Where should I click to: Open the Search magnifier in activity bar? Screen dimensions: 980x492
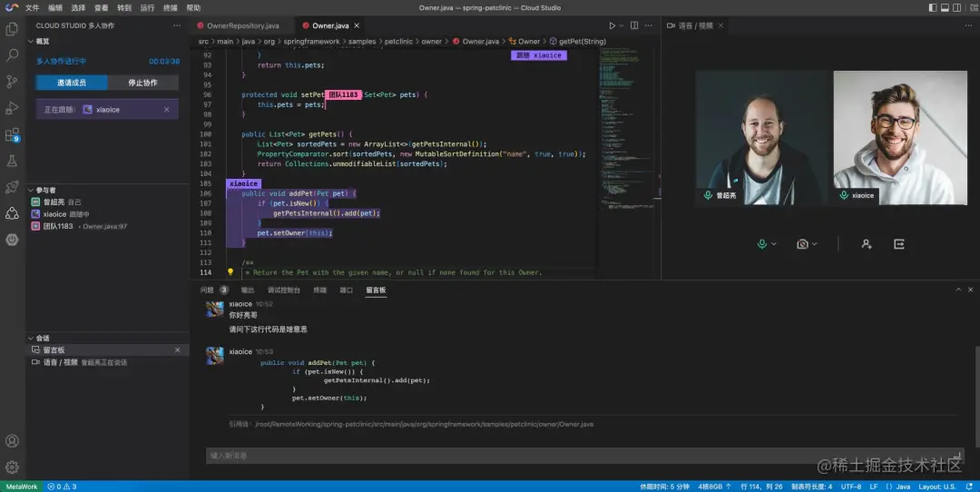(12, 55)
